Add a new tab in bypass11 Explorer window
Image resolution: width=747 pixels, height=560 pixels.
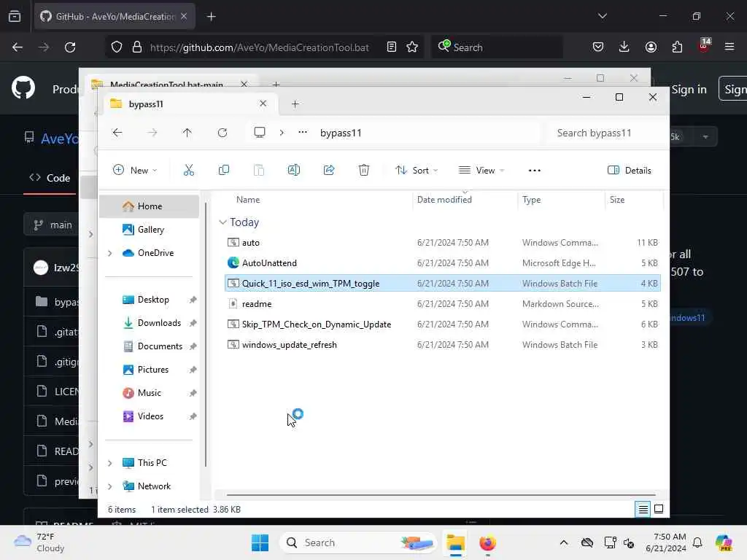point(295,104)
